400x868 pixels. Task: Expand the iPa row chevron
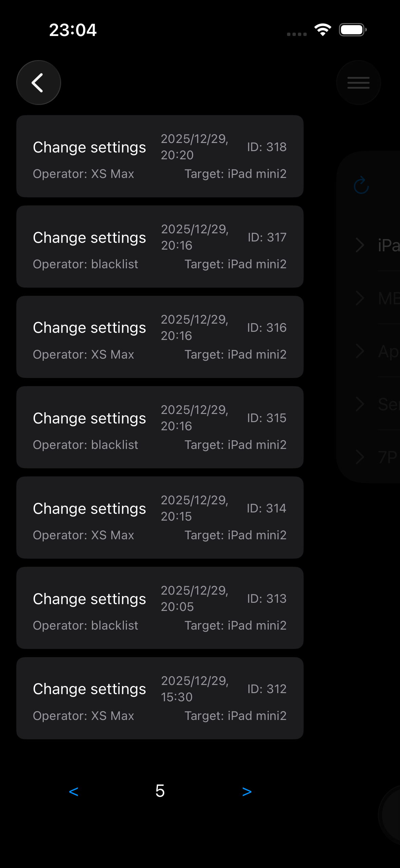(360, 245)
